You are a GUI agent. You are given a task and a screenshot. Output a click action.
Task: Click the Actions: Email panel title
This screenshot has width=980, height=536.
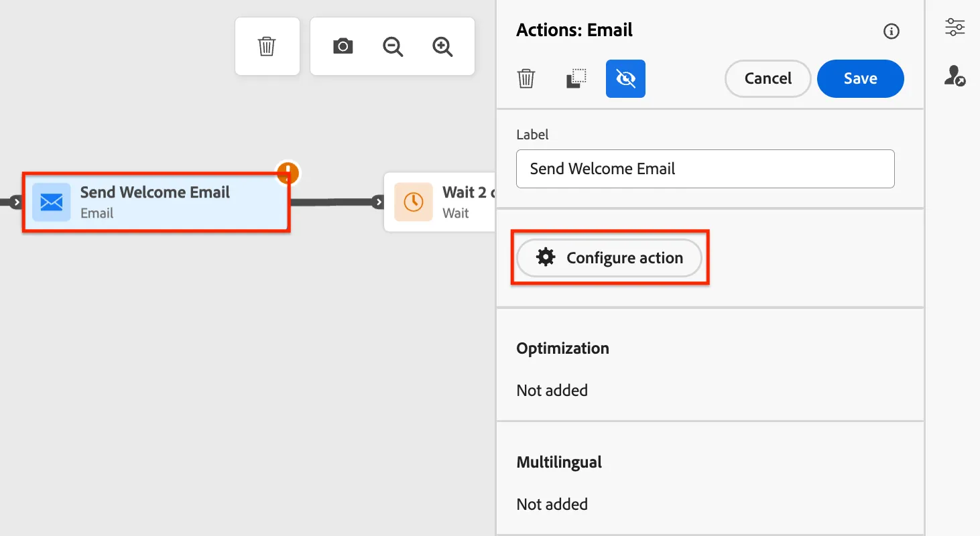pyautogui.click(x=574, y=30)
